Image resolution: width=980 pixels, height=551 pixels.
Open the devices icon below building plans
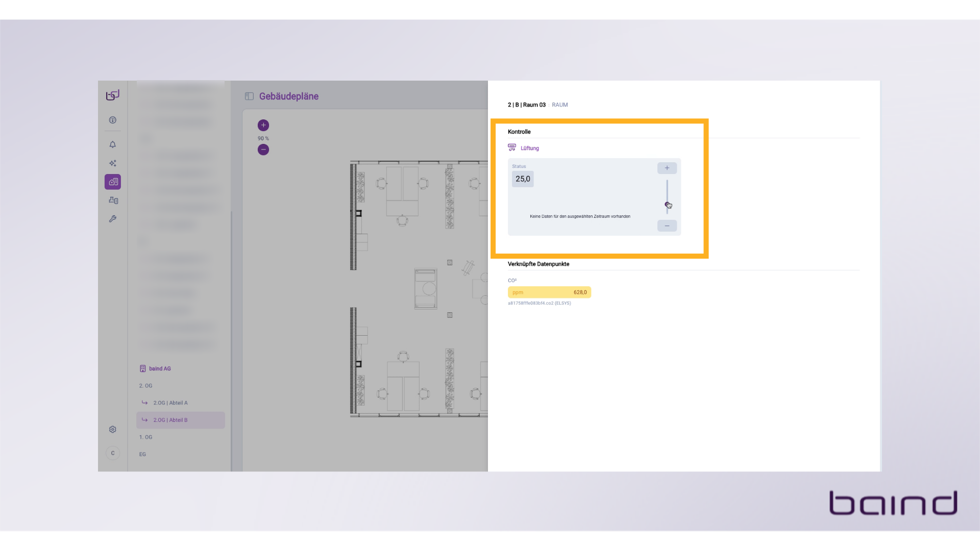coord(113,201)
